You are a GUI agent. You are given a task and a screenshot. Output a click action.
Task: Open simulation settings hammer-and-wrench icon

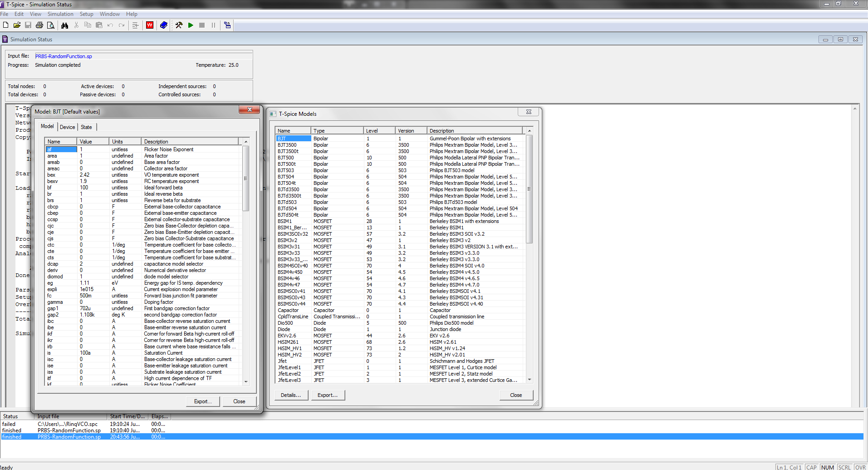(179, 25)
